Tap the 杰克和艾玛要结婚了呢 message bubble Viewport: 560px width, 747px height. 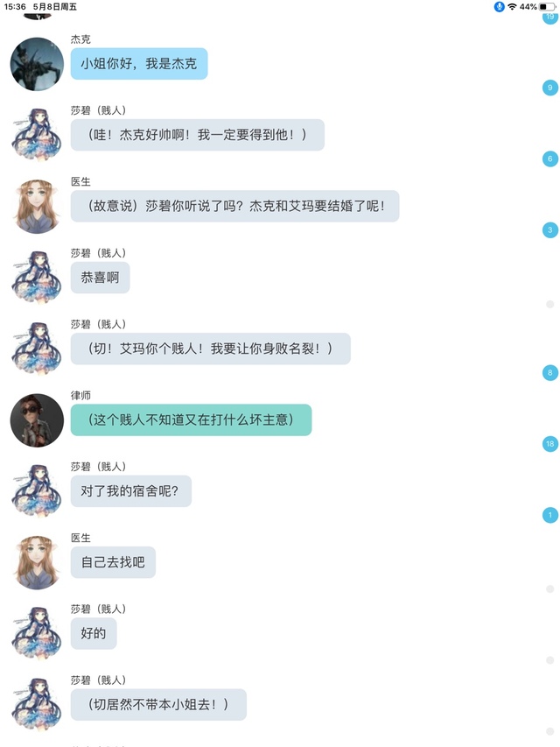click(x=234, y=206)
